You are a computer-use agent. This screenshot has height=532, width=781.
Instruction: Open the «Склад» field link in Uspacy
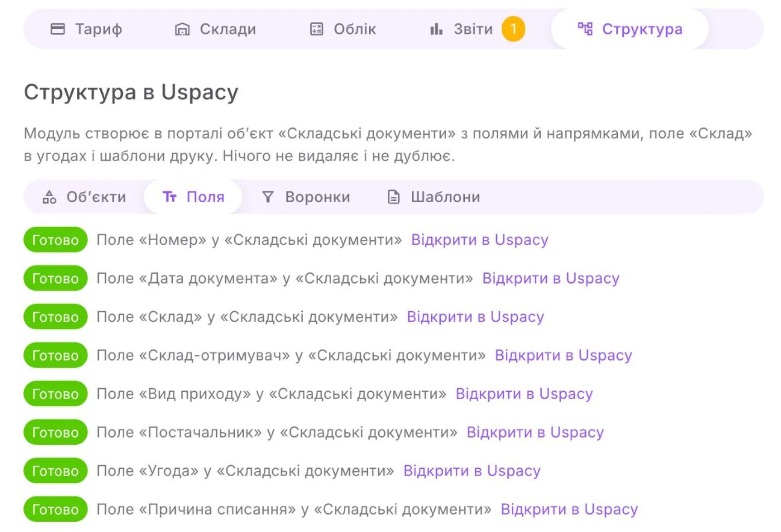point(475,317)
